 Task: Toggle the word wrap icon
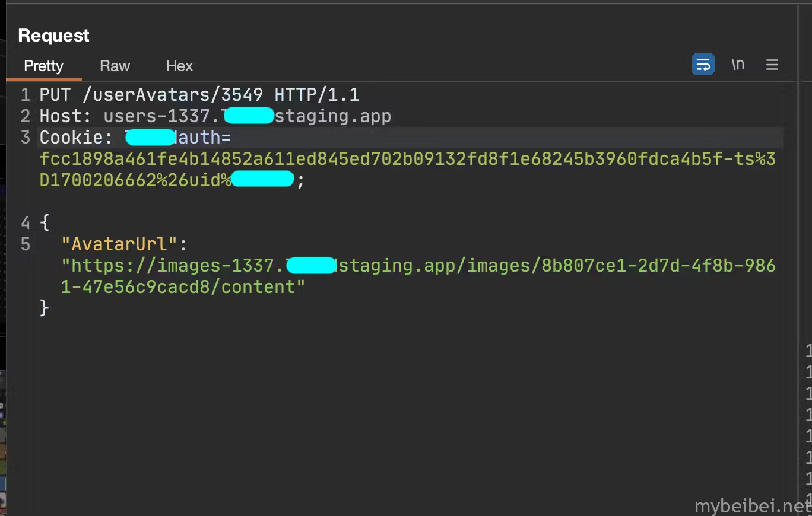point(703,65)
